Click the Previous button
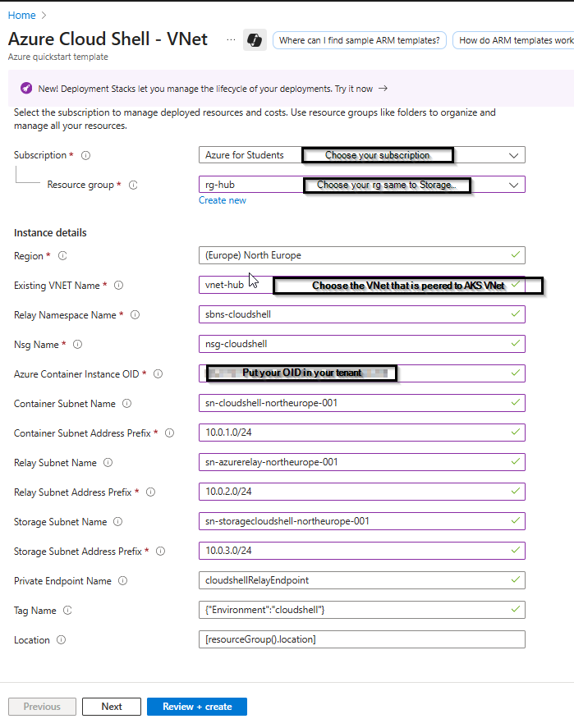Image resolution: width=574 pixels, height=728 pixels. click(42, 707)
